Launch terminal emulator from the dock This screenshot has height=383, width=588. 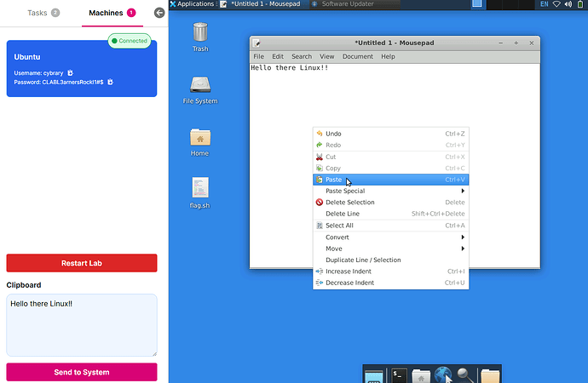399,374
